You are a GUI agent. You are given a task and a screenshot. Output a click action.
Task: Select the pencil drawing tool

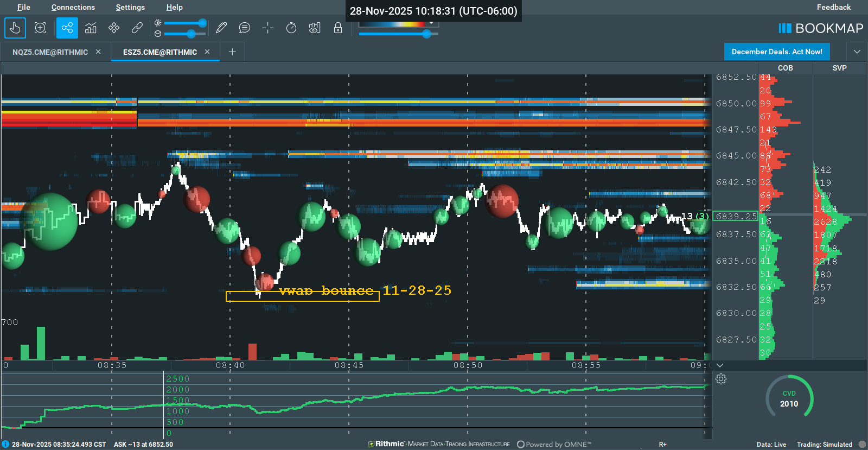click(221, 28)
